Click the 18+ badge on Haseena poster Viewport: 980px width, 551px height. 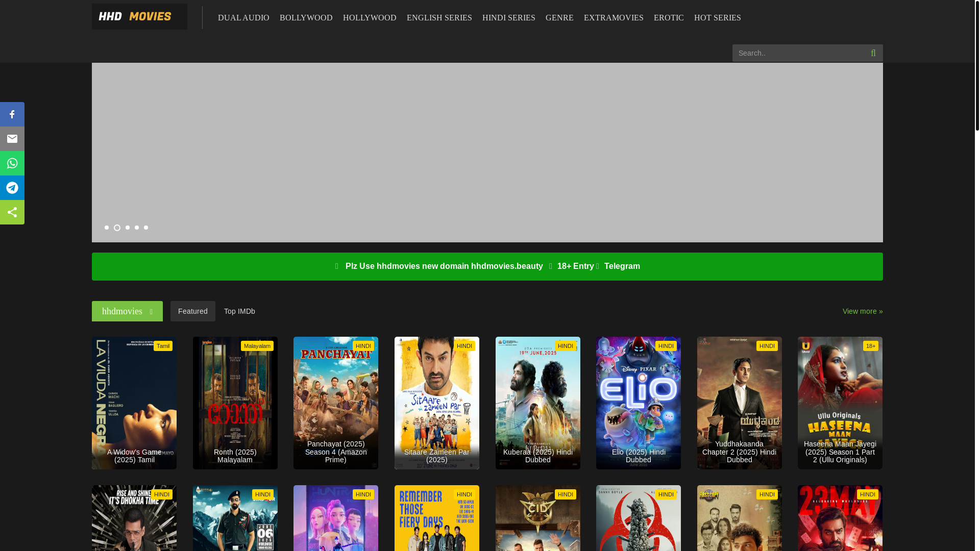pyautogui.click(x=871, y=346)
